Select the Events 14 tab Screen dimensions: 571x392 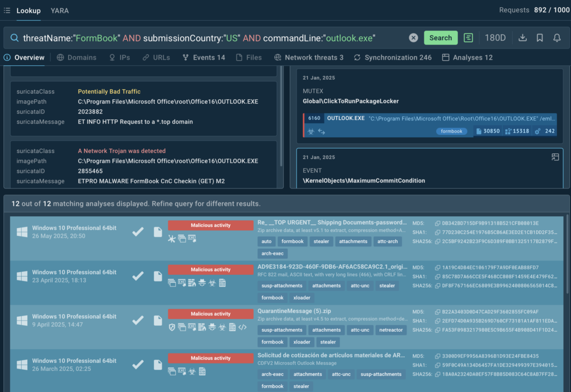(204, 57)
